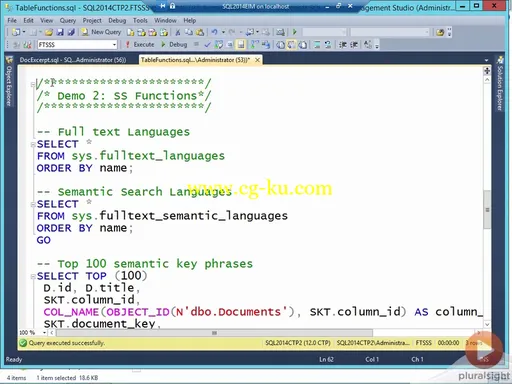Open the undo history dropdown arrow
Image resolution: width=512 pixels, height=384 pixels.
point(223,32)
